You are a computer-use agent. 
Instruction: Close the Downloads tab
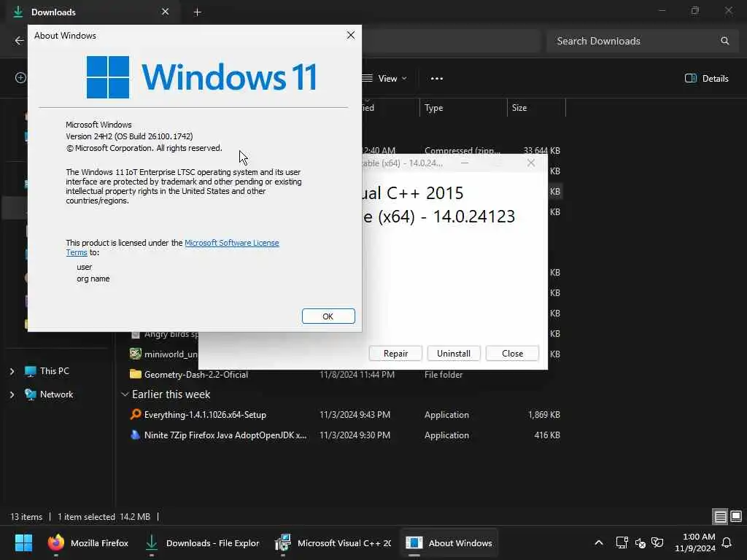pyautogui.click(x=165, y=12)
